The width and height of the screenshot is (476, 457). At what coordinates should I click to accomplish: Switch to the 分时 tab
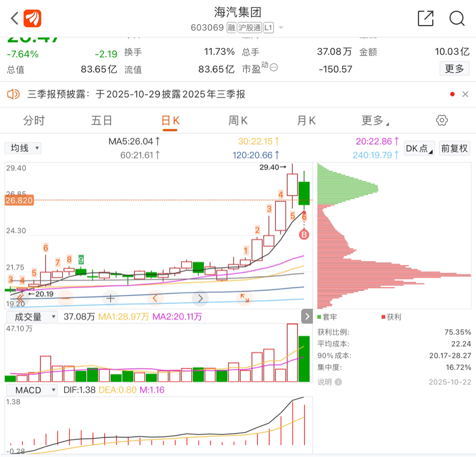click(34, 120)
